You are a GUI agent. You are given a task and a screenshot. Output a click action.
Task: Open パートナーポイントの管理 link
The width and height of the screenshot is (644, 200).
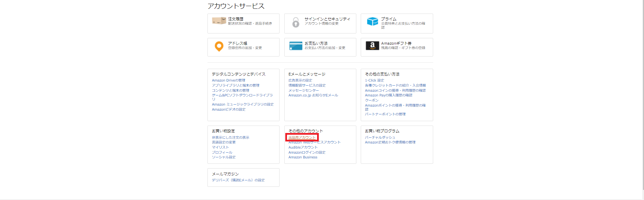(385, 114)
